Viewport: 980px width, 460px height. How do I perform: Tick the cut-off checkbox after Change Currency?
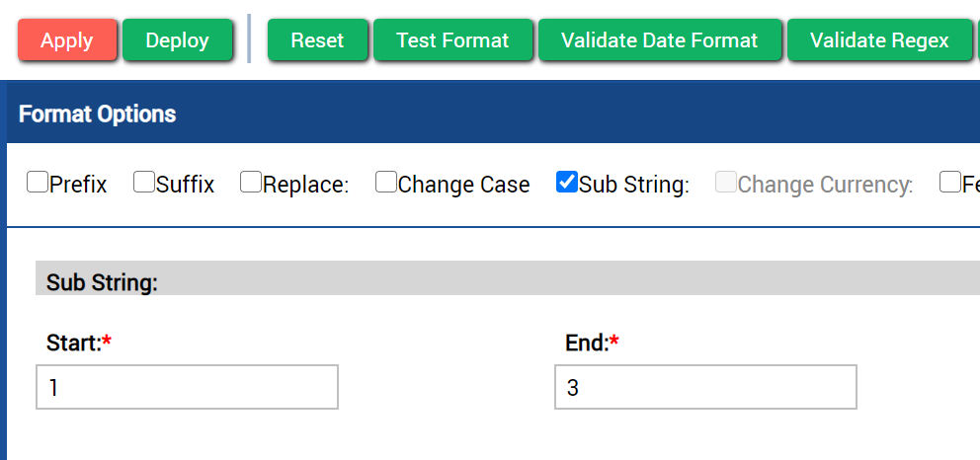click(x=950, y=183)
